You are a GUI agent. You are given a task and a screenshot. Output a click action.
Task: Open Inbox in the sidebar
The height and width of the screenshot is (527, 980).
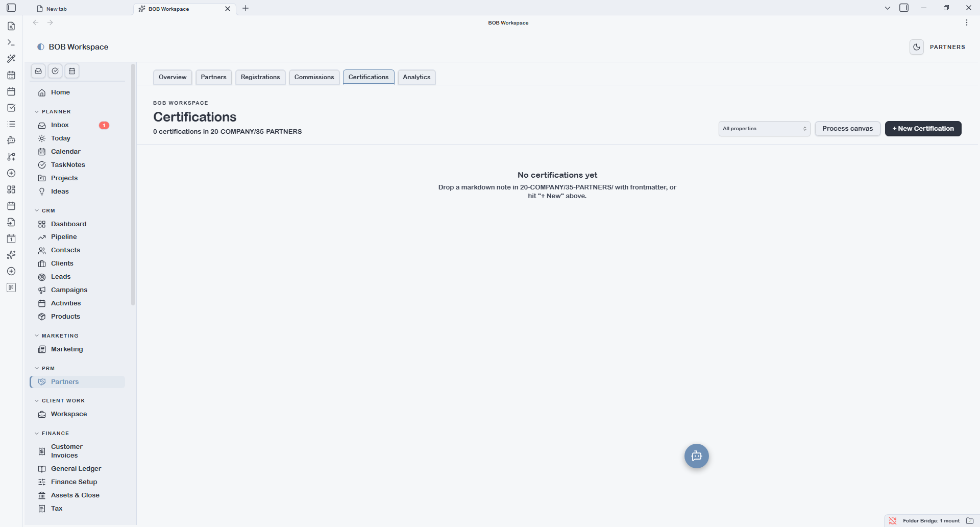point(78,125)
